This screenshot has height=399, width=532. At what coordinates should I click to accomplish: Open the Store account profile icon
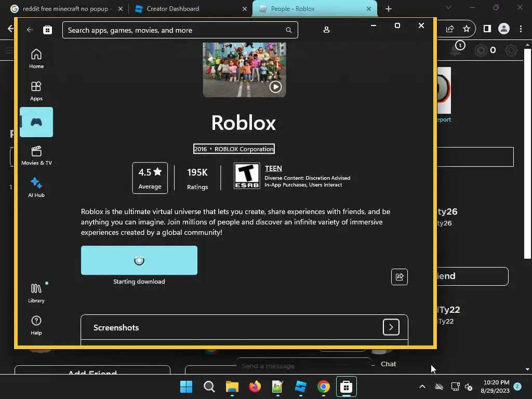click(x=326, y=30)
